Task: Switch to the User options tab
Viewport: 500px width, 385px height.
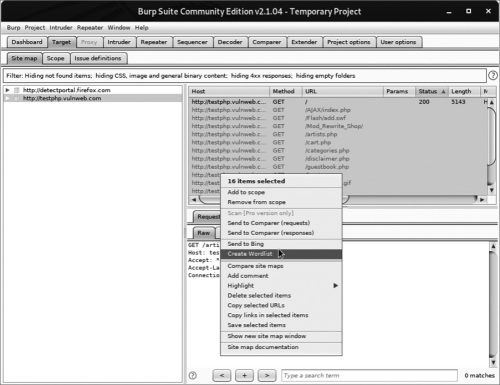Action: (x=398, y=42)
